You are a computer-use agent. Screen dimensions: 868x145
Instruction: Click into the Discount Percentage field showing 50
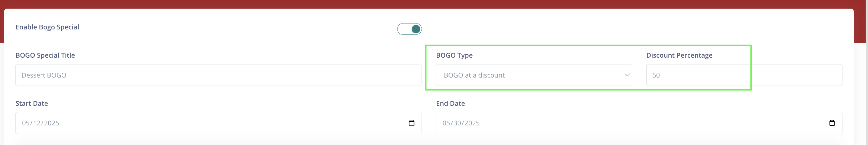point(744,75)
